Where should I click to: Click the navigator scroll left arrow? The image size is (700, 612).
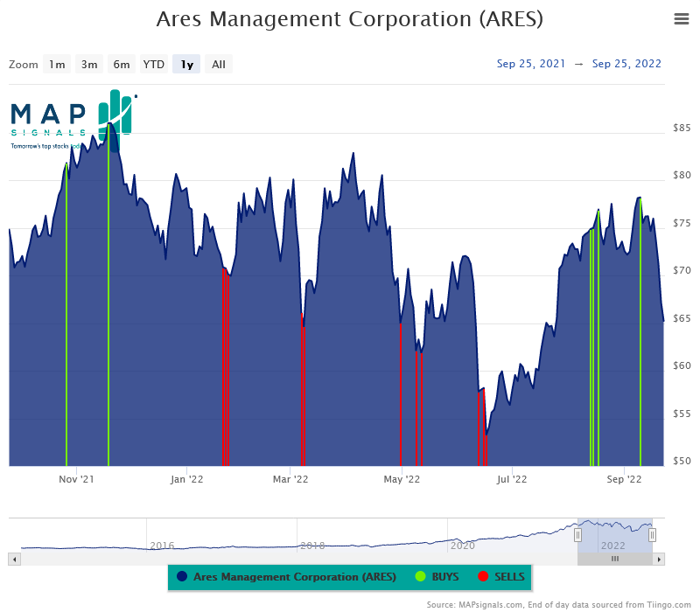pyautogui.click(x=14, y=559)
